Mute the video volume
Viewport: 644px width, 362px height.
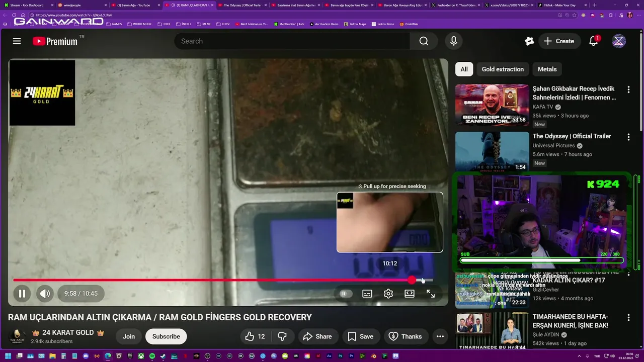coord(45,294)
